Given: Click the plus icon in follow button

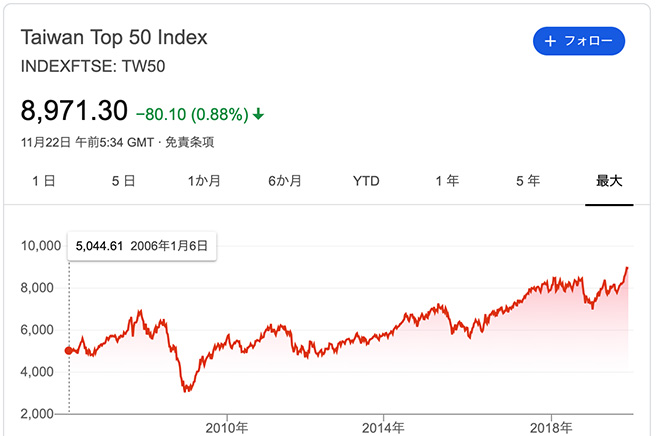Looking at the screenshot, I should (550, 41).
